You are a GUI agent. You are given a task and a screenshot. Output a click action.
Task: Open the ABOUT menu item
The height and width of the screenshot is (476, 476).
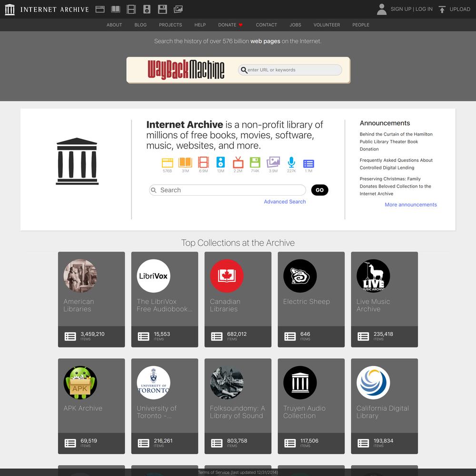pyautogui.click(x=114, y=25)
